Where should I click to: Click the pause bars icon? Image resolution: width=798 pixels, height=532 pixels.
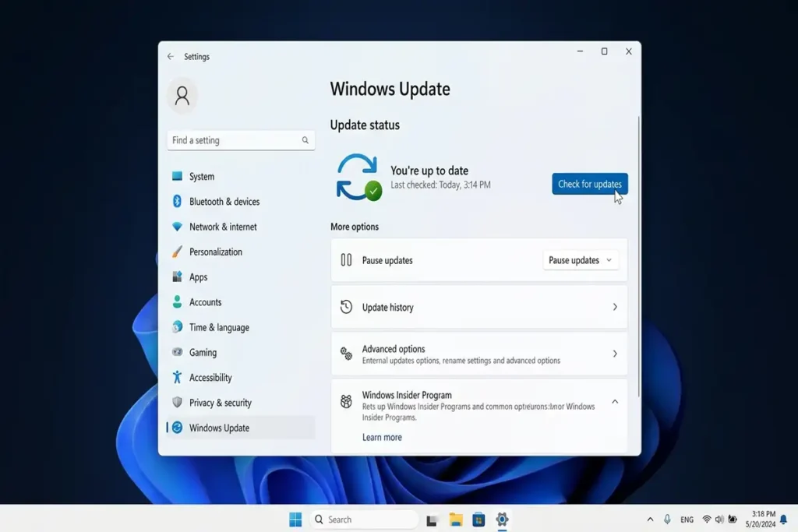click(346, 260)
